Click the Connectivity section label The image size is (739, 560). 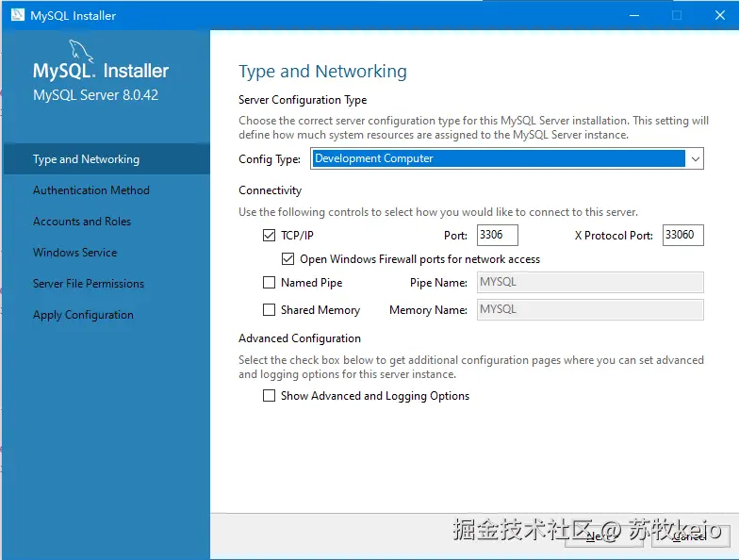(x=270, y=190)
